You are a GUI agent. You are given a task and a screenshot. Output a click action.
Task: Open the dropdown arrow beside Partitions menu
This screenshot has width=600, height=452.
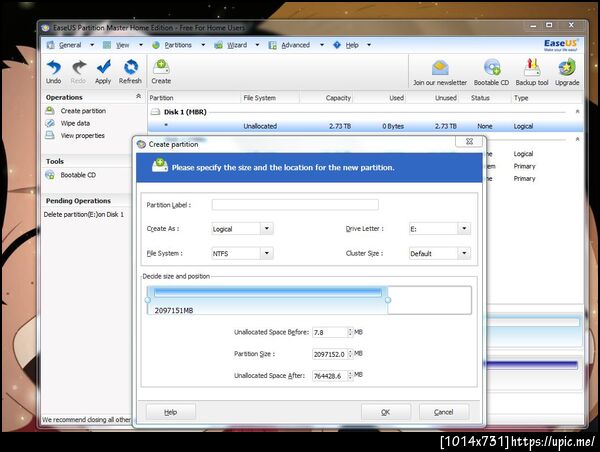click(x=203, y=45)
